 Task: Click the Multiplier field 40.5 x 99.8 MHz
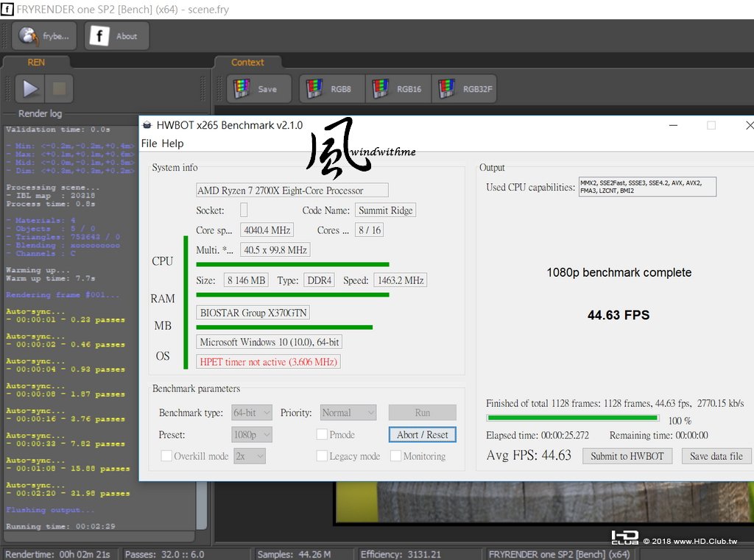(x=275, y=250)
